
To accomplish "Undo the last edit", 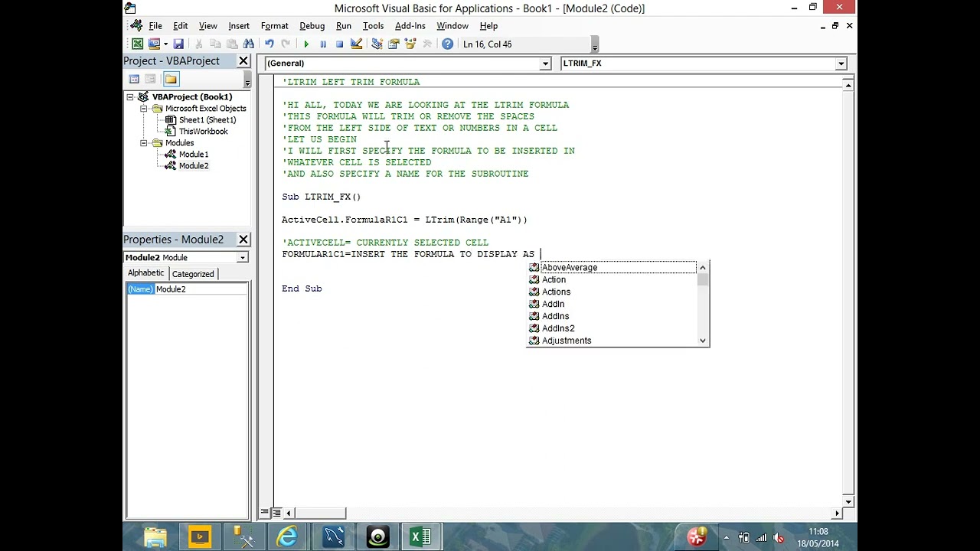I will pos(269,44).
